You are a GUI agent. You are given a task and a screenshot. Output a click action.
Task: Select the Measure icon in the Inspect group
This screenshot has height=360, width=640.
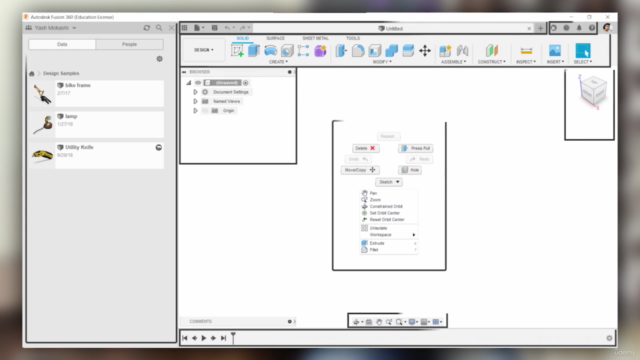point(526,51)
